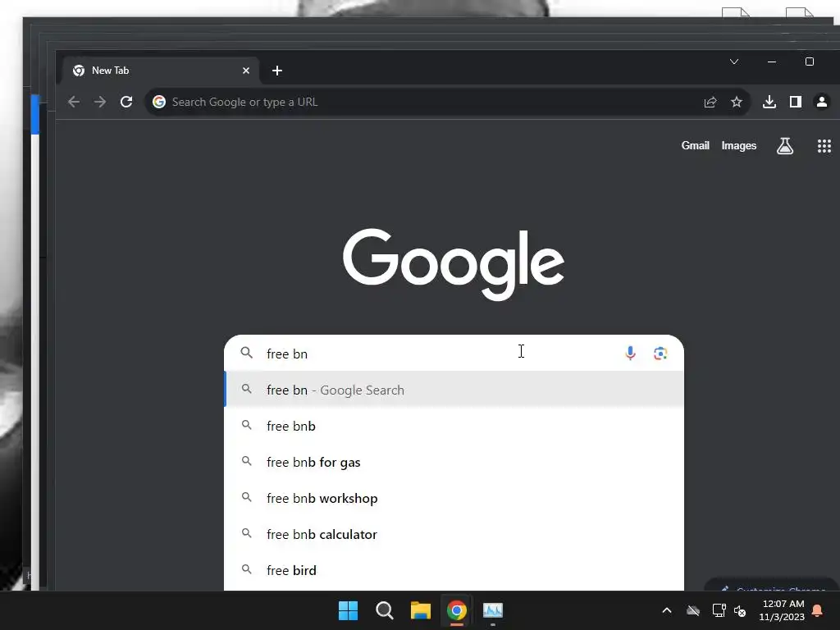Open the Chrome downloads icon
This screenshot has width=840, height=630.
pos(769,102)
